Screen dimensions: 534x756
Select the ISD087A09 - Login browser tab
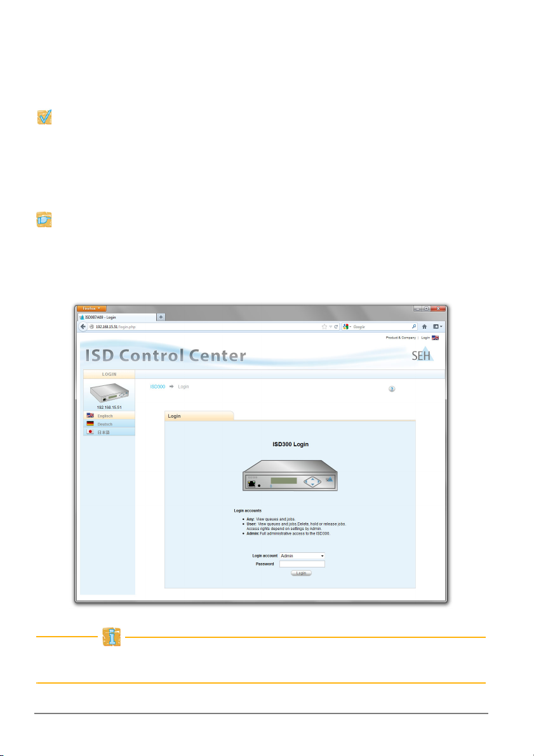pyautogui.click(x=117, y=317)
